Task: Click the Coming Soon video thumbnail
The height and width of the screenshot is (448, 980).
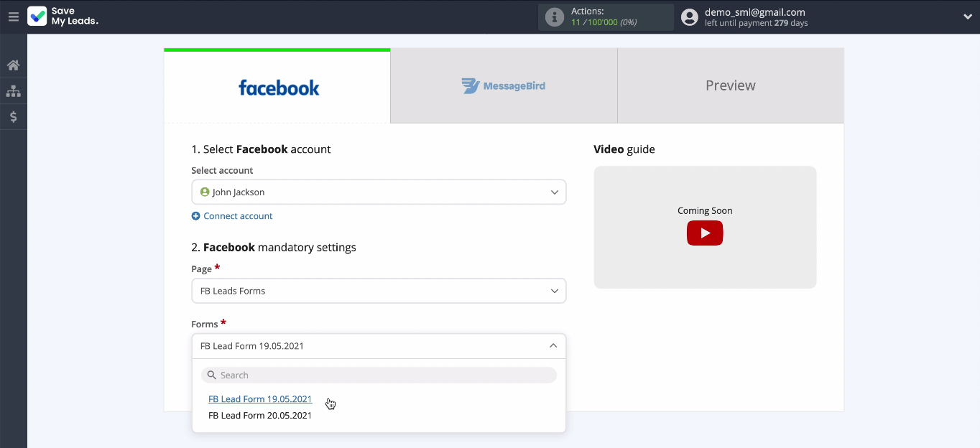Action: [x=705, y=228]
